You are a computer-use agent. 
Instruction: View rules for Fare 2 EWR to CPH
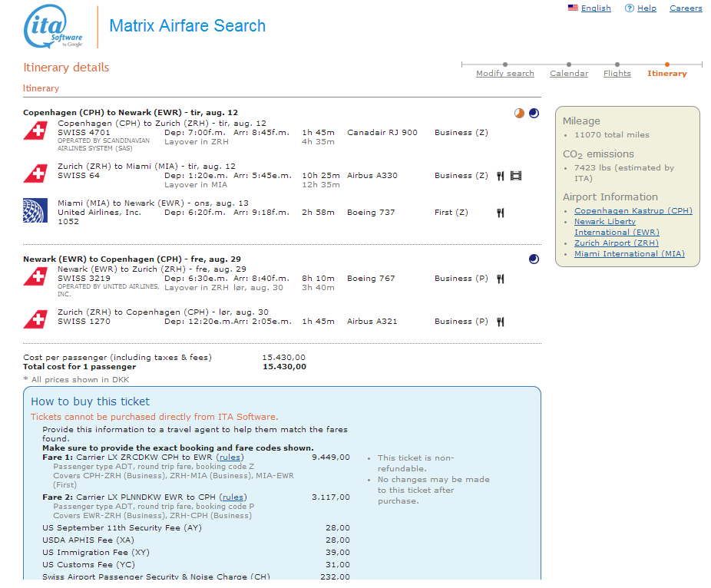pos(234,497)
